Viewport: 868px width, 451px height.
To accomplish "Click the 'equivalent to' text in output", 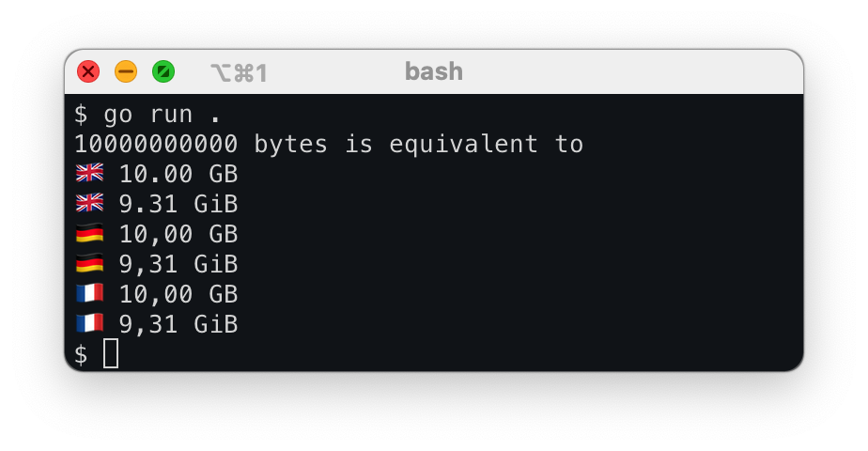I will point(486,145).
